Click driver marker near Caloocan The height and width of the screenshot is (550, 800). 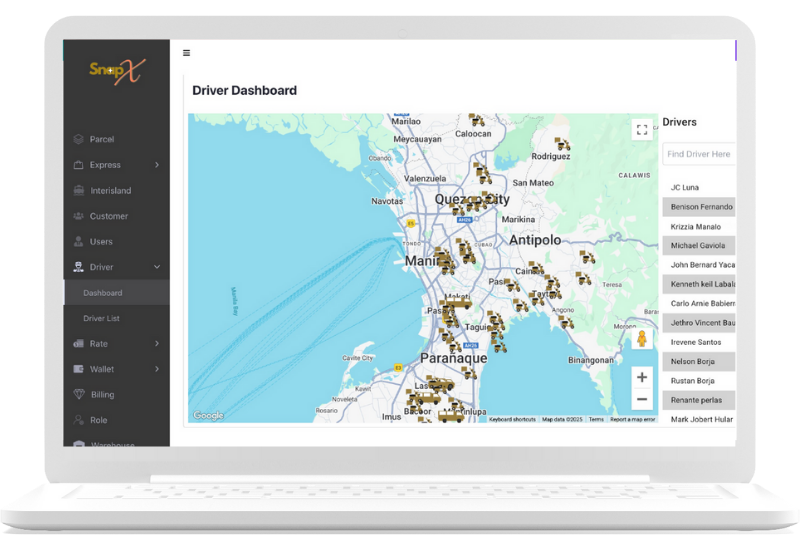click(x=477, y=120)
